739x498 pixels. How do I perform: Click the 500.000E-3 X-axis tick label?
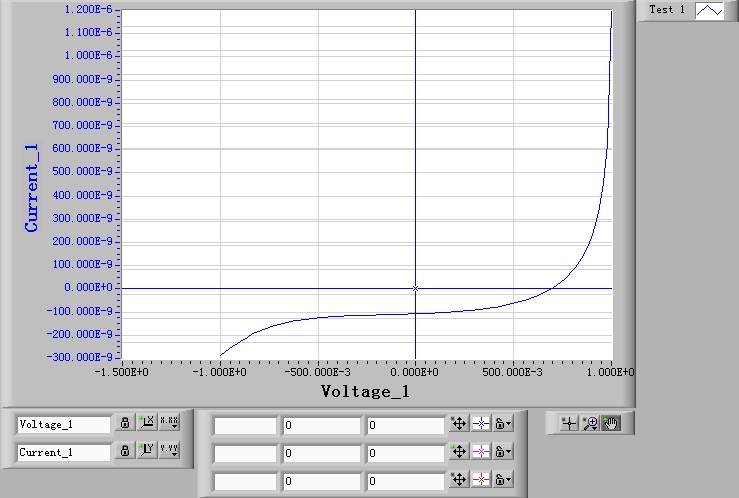point(512,372)
